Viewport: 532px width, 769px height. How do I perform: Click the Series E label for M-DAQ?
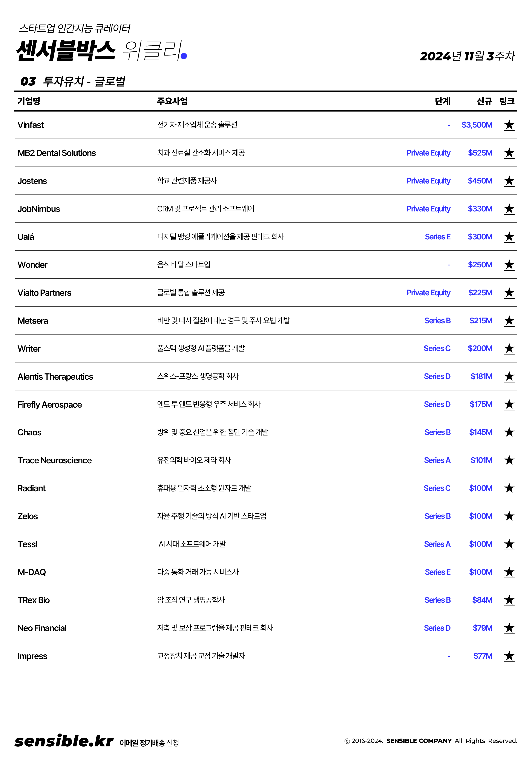(437, 572)
